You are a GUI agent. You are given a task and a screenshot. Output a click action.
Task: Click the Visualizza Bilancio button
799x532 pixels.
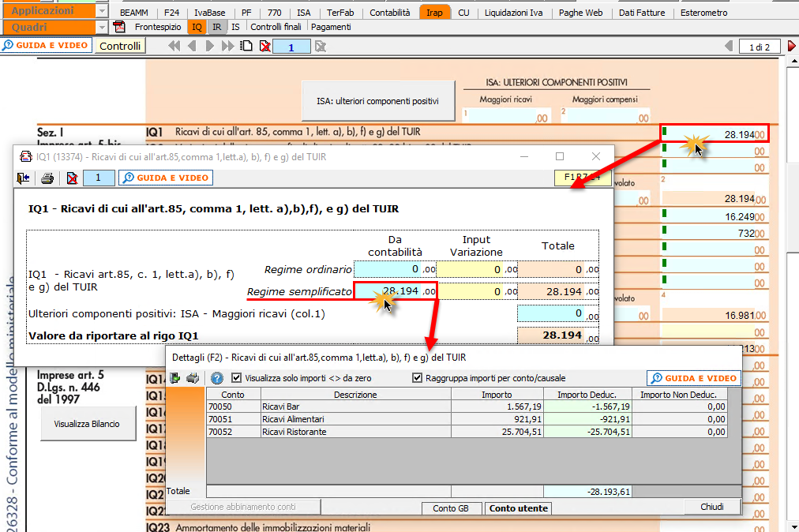[x=87, y=423]
